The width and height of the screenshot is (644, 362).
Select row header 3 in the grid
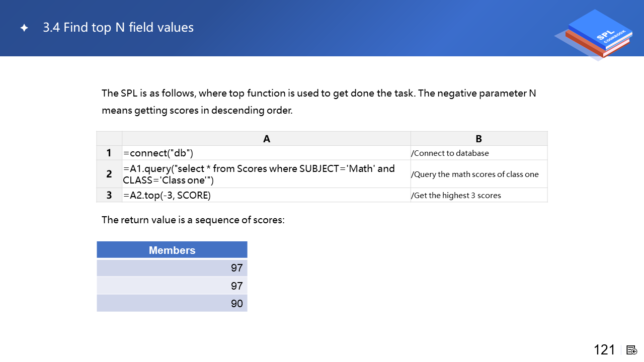(x=109, y=195)
